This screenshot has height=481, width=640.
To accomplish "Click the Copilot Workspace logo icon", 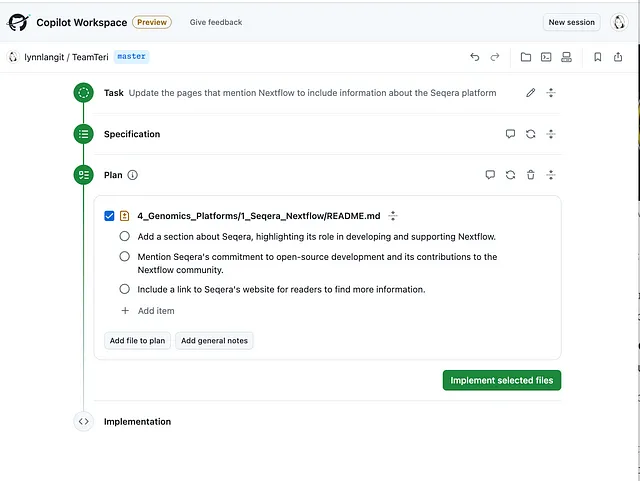I will coord(18,22).
